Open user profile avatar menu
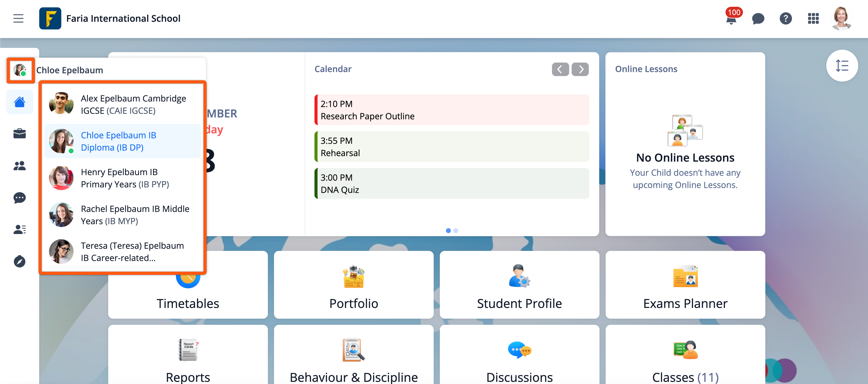Image resolution: width=868 pixels, height=384 pixels. [841, 18]
